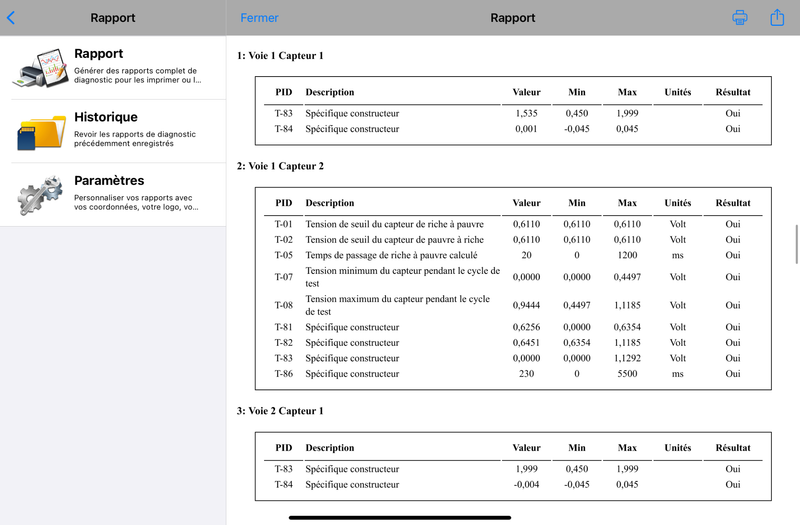Close the report with Fermer
The image size is (800, 525).
(259, 18)
